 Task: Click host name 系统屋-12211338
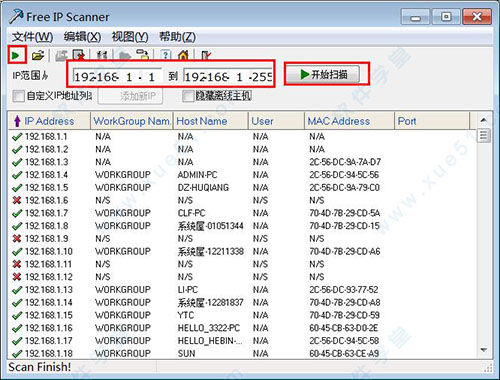pyautogui.click(x=211, y=251)
